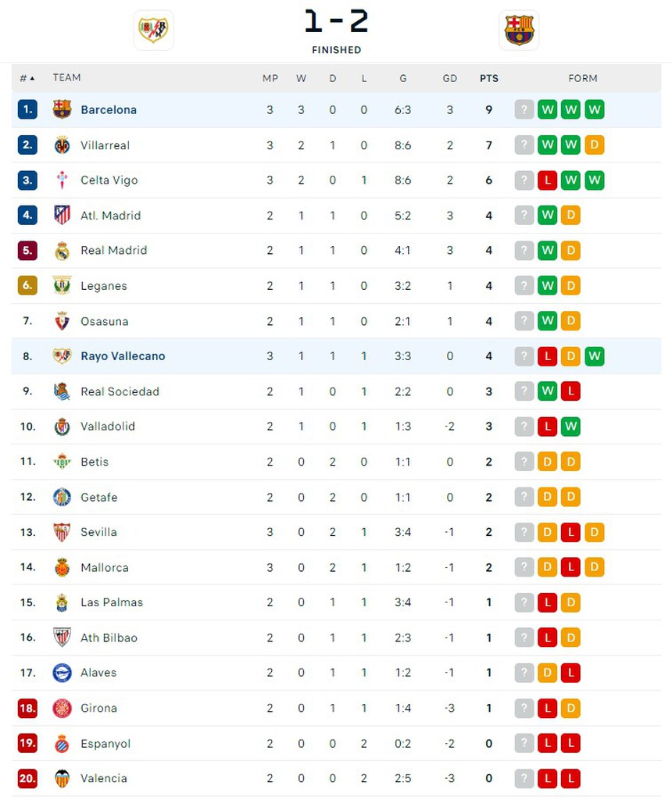Click Villarreal club logo in standings
The image size is (672, 800).
click(x=62, y=145)
